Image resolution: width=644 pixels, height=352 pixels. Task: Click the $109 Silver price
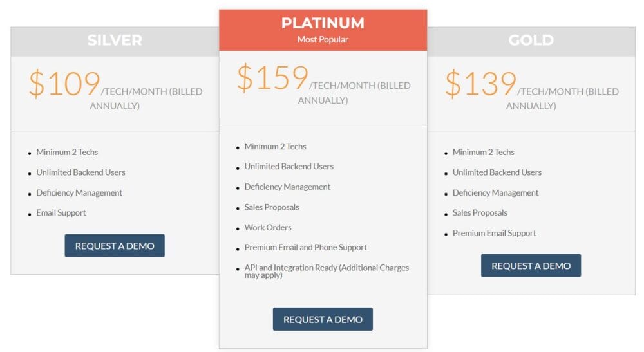point(64,84)
